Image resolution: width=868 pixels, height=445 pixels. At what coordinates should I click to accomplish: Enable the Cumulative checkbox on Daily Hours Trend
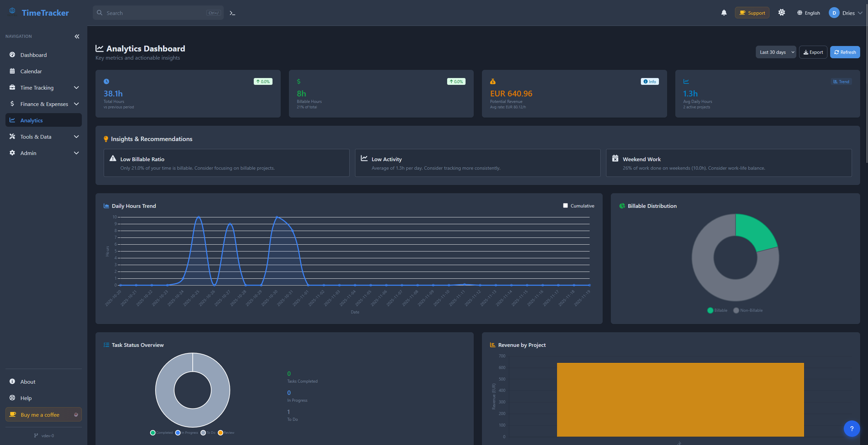565,205
